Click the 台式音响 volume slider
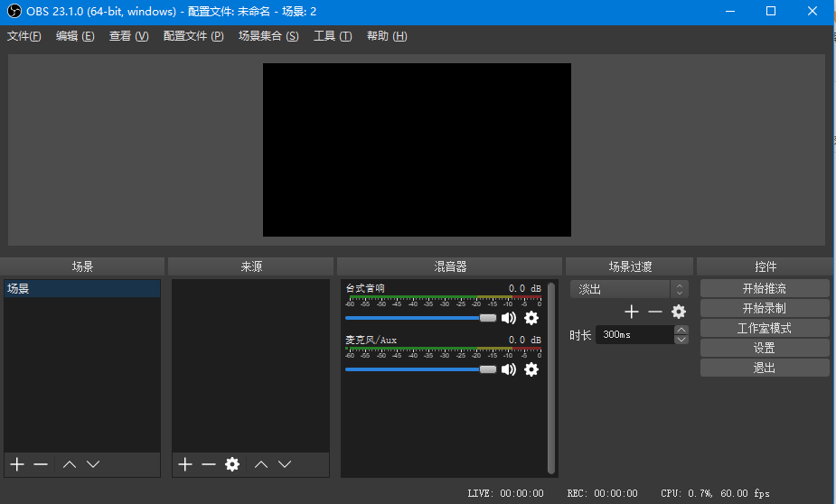The image size is (836, 504). click(420, 318)
